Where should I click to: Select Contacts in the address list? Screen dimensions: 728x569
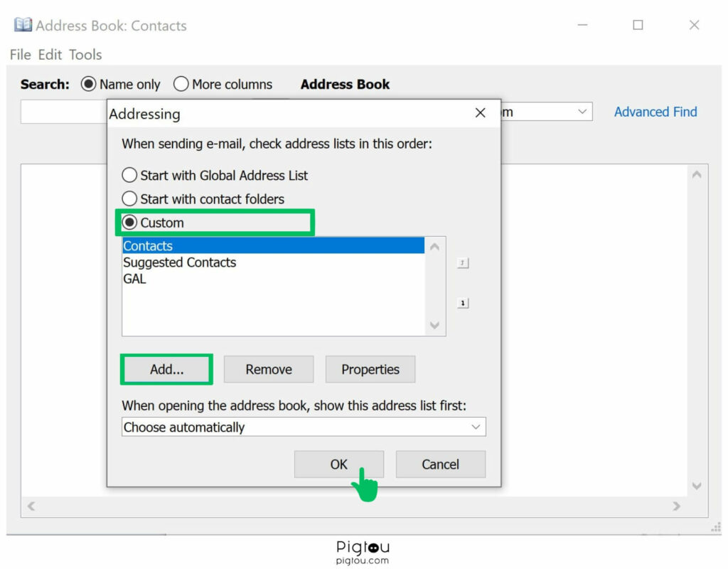[x=274, y=245]
